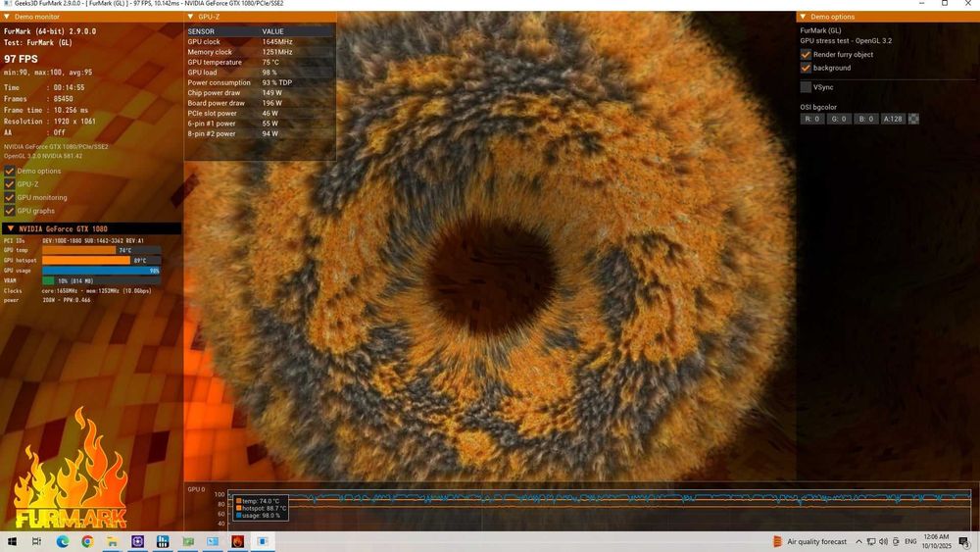
Task: Click the FurMark flame logo
Action: pyautogui.click(x=71, y=469)
